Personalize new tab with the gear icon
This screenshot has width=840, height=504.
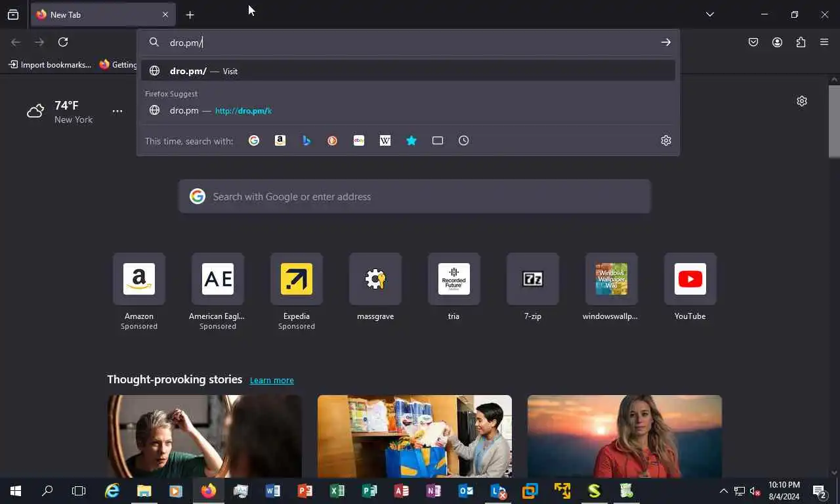click(x=802, y=101)
